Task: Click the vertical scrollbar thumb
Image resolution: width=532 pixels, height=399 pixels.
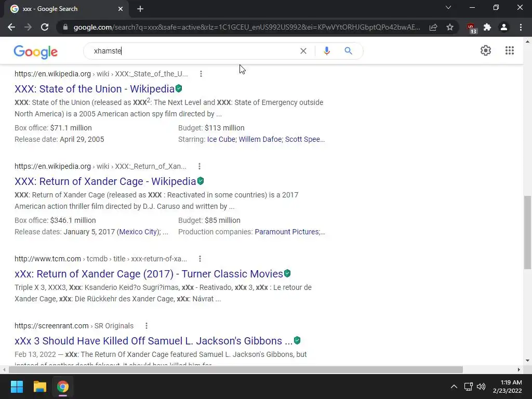Action: 528,232
